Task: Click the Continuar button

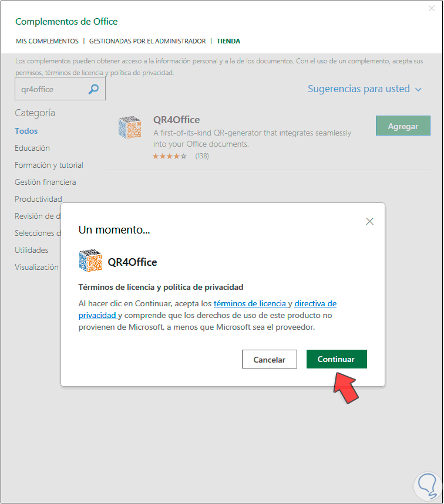Action: pyautogui.click(x=337, y=359)
